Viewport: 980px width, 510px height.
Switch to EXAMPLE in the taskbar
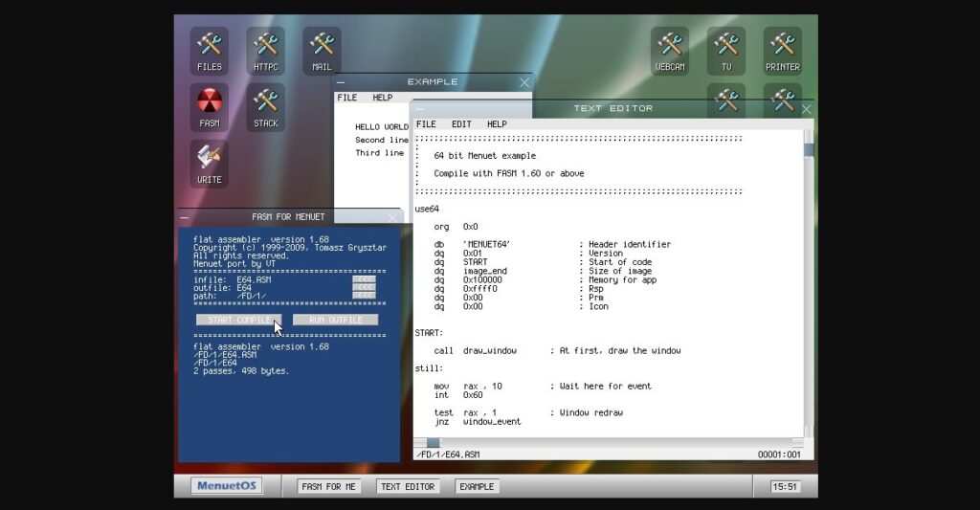coord(477,486)
